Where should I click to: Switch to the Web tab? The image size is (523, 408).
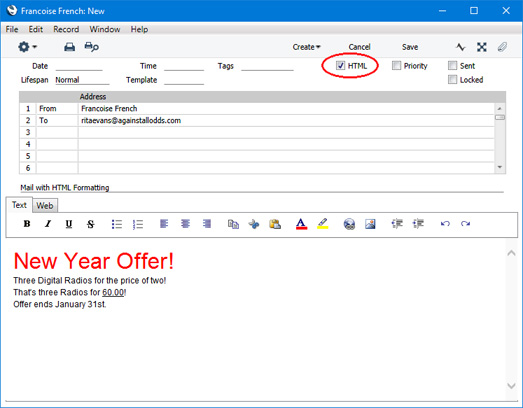45,206
